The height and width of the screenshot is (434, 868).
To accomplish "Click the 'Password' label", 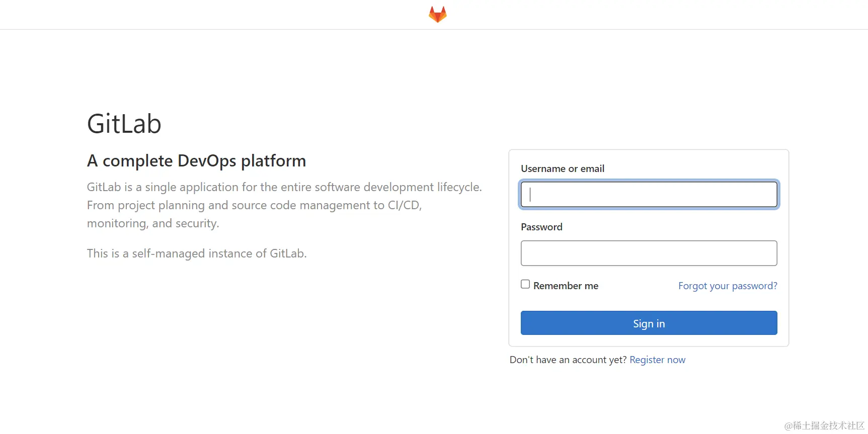I will [x=541, y=227].
